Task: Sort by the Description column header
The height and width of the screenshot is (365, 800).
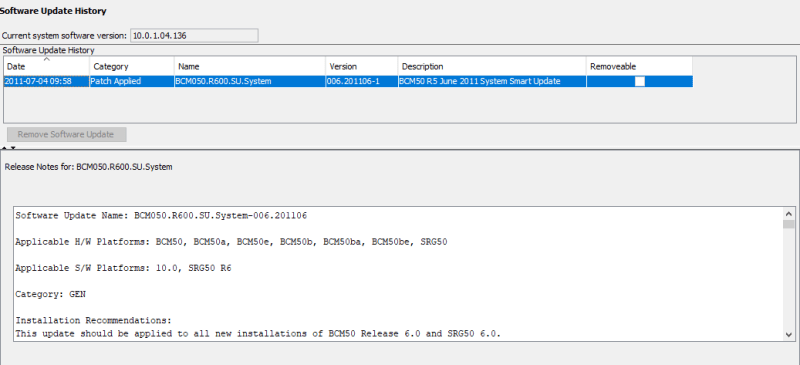Action: pos(492,66)
